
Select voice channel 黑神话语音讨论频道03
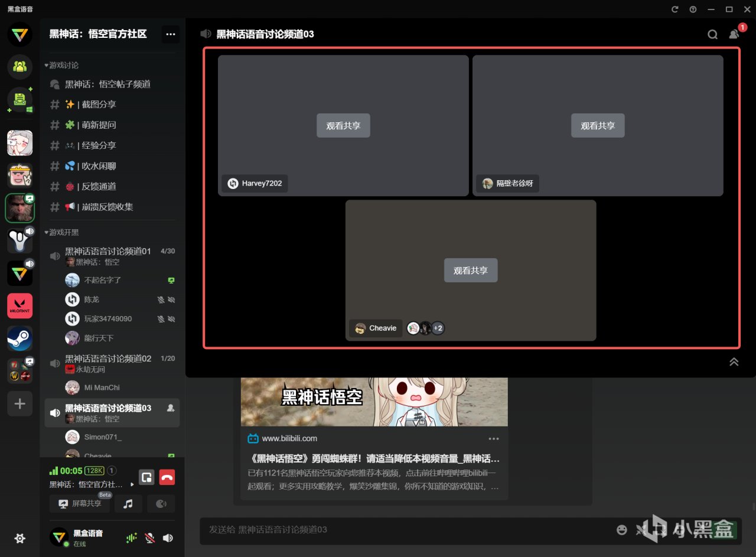tap(112, 413)
